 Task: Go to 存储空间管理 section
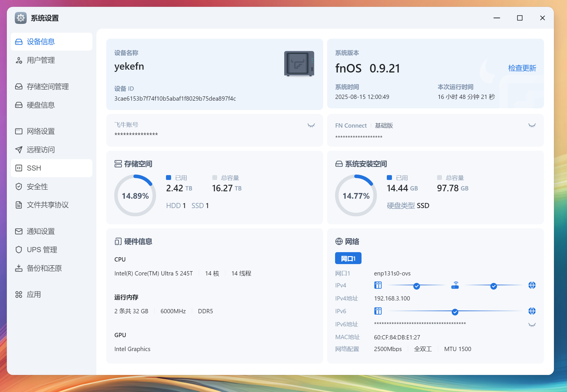click(x=51, y=86)
